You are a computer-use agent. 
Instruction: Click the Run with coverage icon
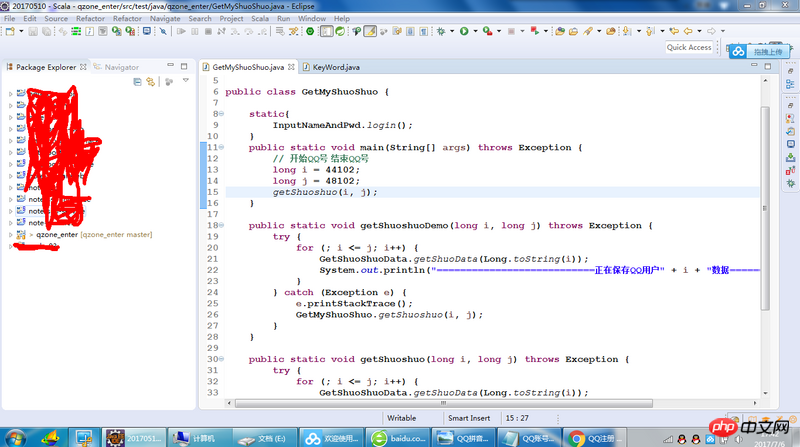pos(487,31)
